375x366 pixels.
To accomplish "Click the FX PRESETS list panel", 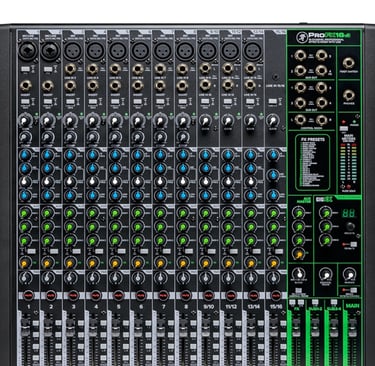I will click(312, 163).
